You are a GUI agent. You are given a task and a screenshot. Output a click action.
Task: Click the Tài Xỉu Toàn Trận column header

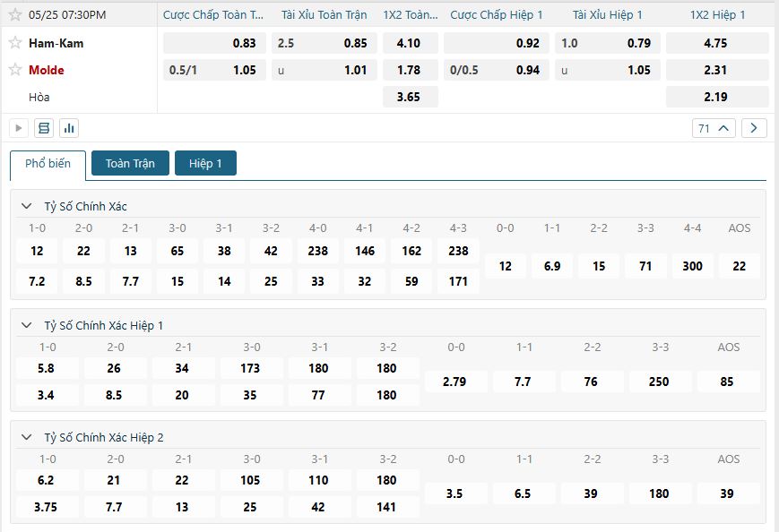(324, 15)
